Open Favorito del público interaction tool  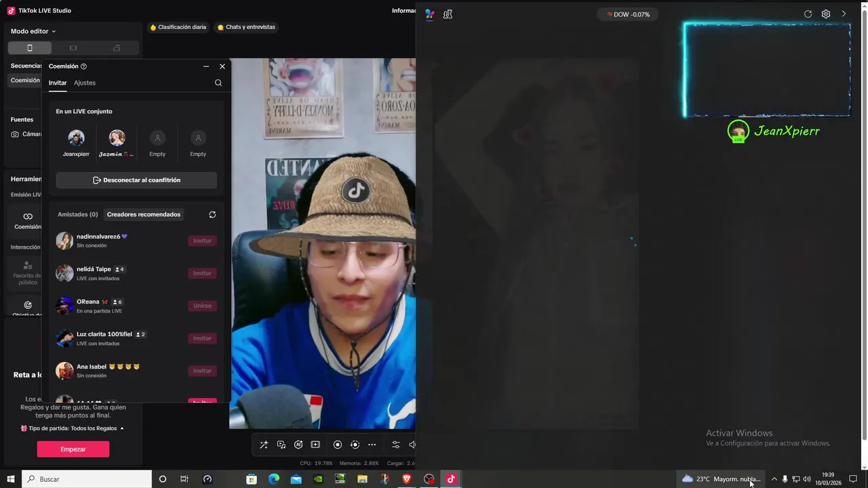coord(28,272)
